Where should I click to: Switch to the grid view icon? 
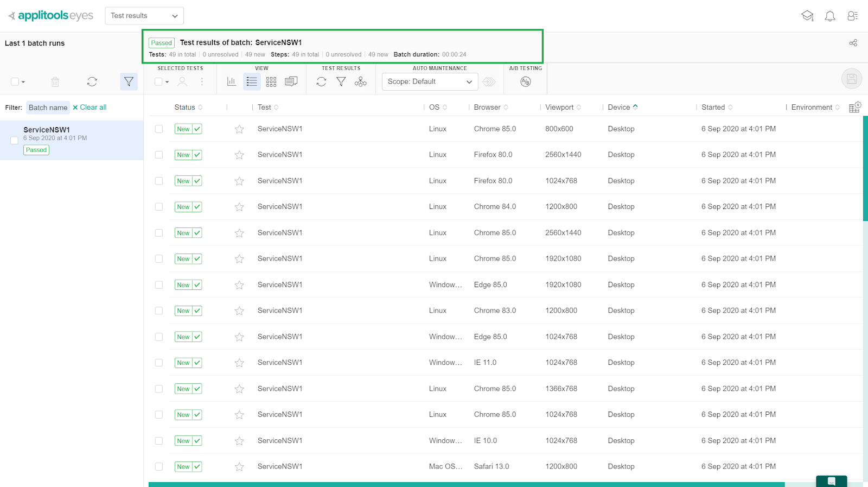pos(271,82)
